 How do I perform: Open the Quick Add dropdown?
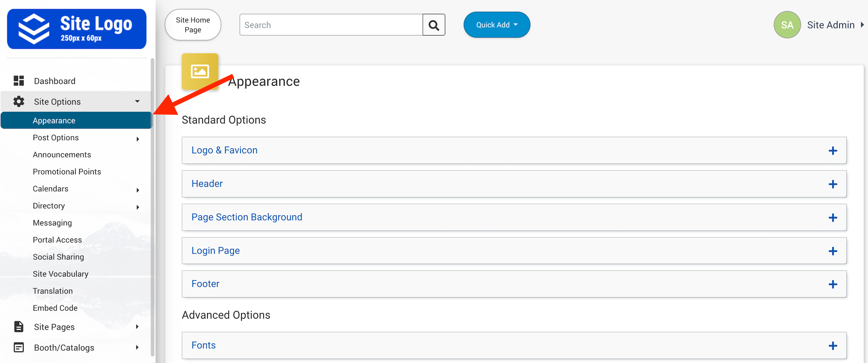[x=496, y=25]
